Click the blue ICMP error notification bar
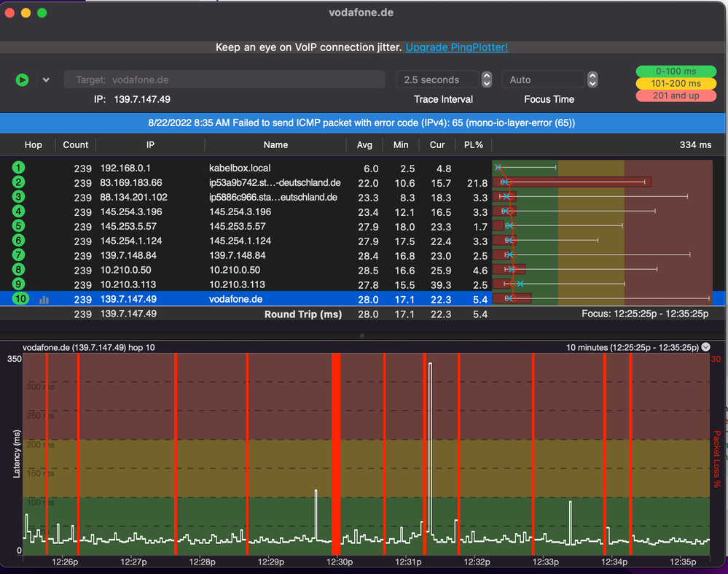 click(362, 123)
